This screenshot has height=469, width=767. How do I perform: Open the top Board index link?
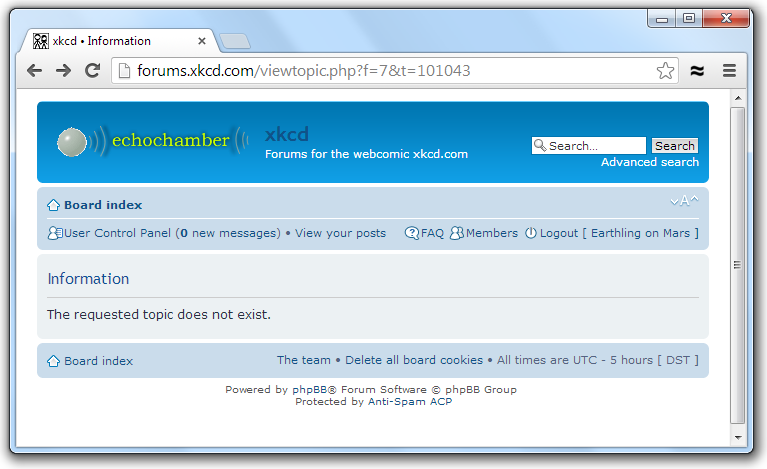point(103,205)
